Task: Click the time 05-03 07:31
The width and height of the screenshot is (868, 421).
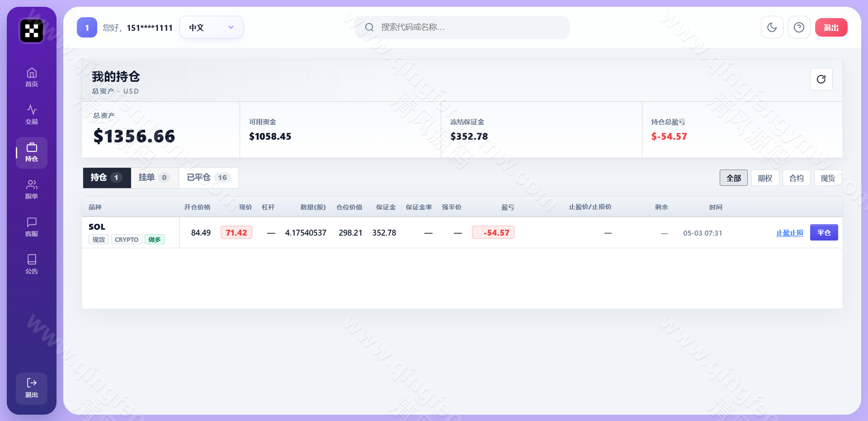Action: click(x=703, y=233)
